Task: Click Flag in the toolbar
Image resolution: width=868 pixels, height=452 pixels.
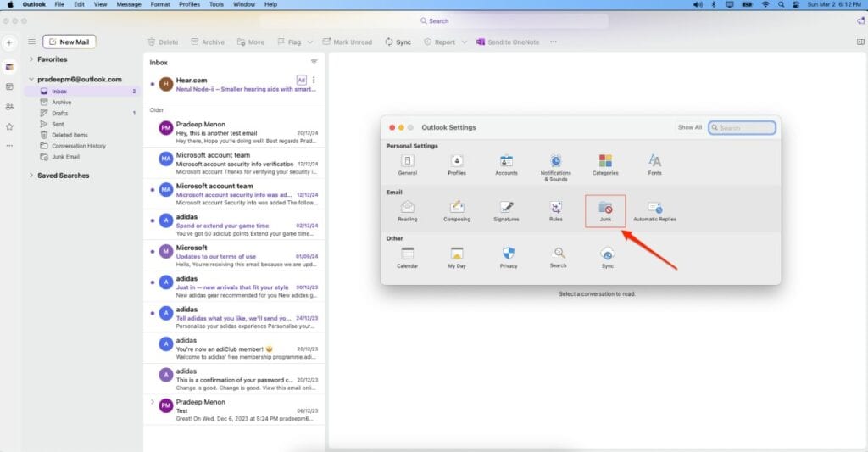Action: [289, 42]
